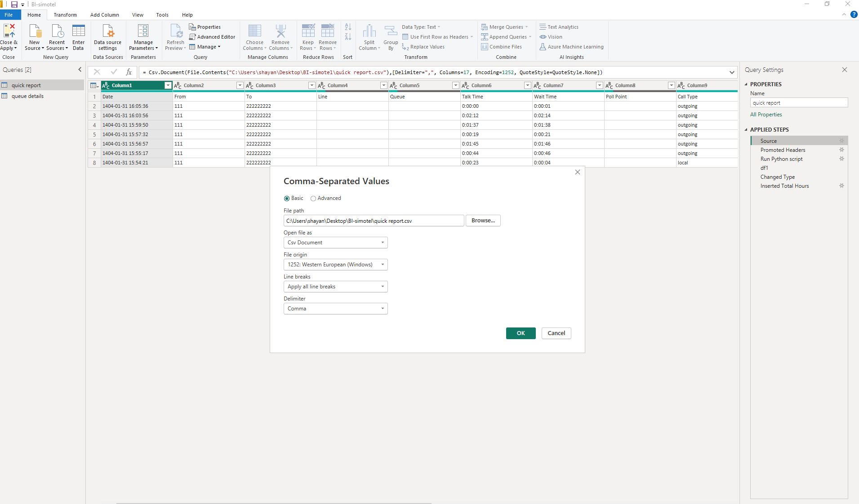Open the Data Type: Text dropdown
The height and width of the screenshot is (504, 859).
tap(421, 27)
